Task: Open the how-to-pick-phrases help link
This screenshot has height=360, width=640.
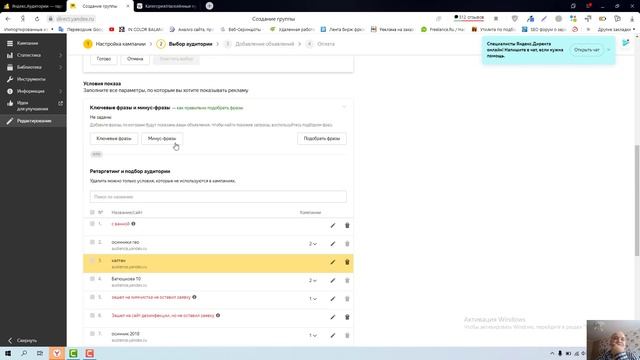Action: (x=210, y=108)
